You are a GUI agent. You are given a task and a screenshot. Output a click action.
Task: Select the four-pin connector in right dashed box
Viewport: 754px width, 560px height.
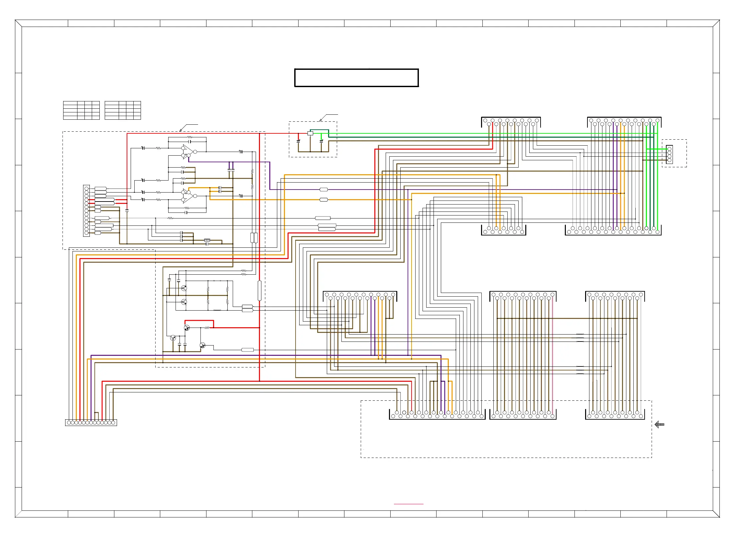coord(669,155)
